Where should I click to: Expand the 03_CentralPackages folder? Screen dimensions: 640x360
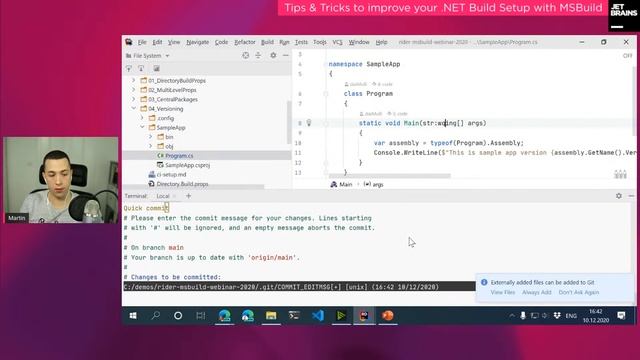tap(133, 99)
